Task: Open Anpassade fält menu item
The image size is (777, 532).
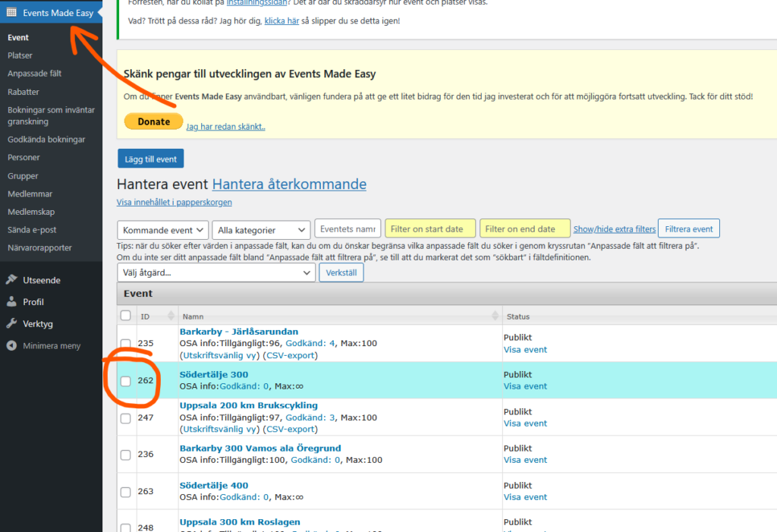Action: pos(34,74)
